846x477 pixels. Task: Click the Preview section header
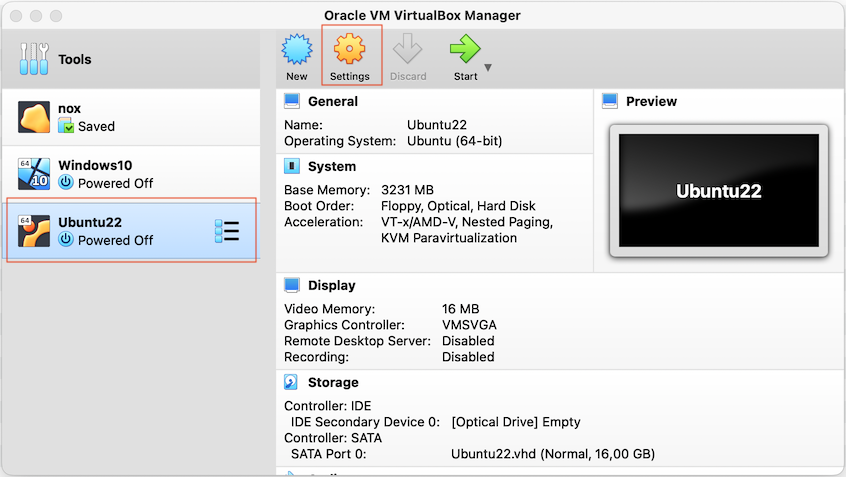point(651,101)
